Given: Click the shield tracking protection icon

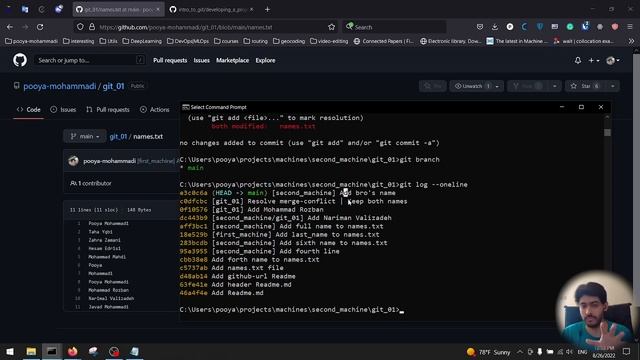Looking at the screenshot, I should 80,27.
